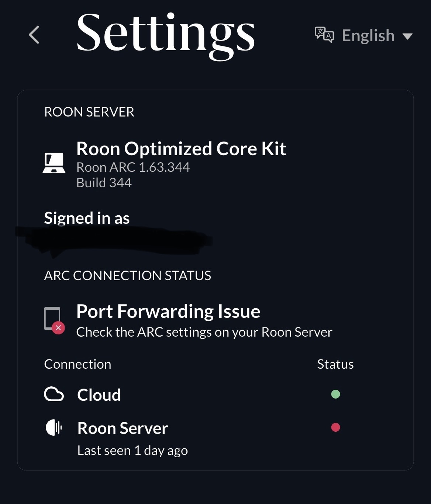431x504 pixels.
Task: Click the green Cloud status dot
Action: pos(335,394)
